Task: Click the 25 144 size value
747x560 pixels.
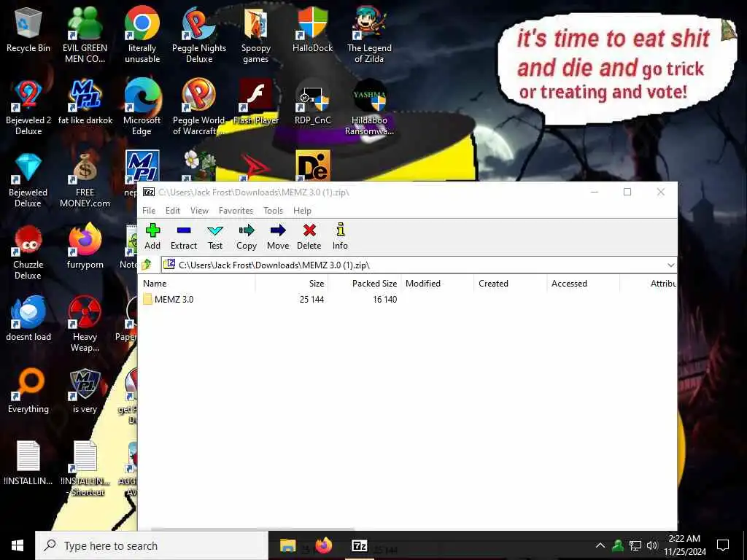Action: coord(311,300)
